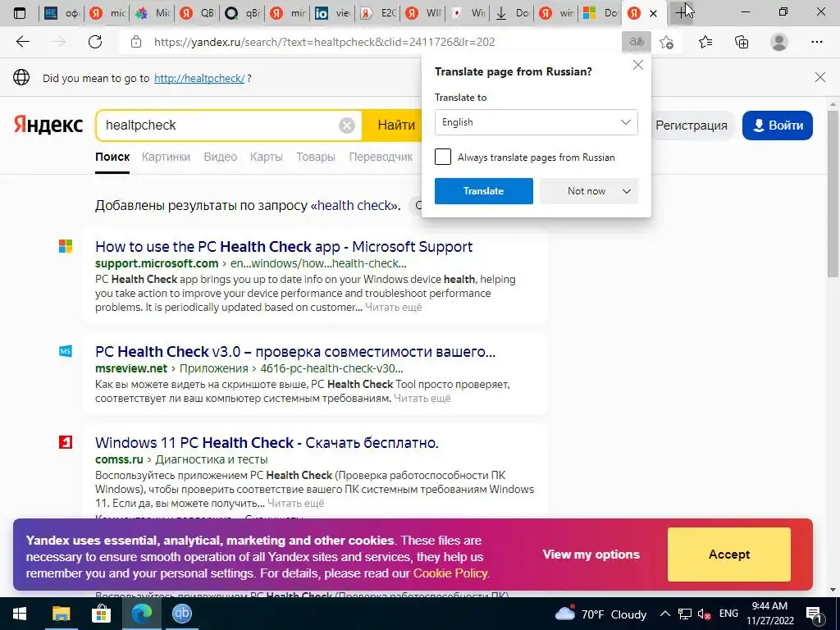Open the Windows Start menu

20,614
